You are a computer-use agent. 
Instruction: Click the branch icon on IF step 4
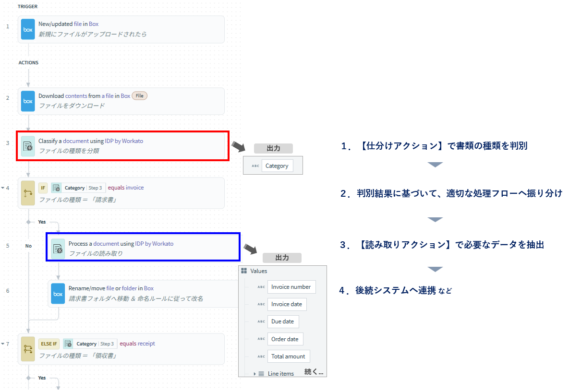28,193
